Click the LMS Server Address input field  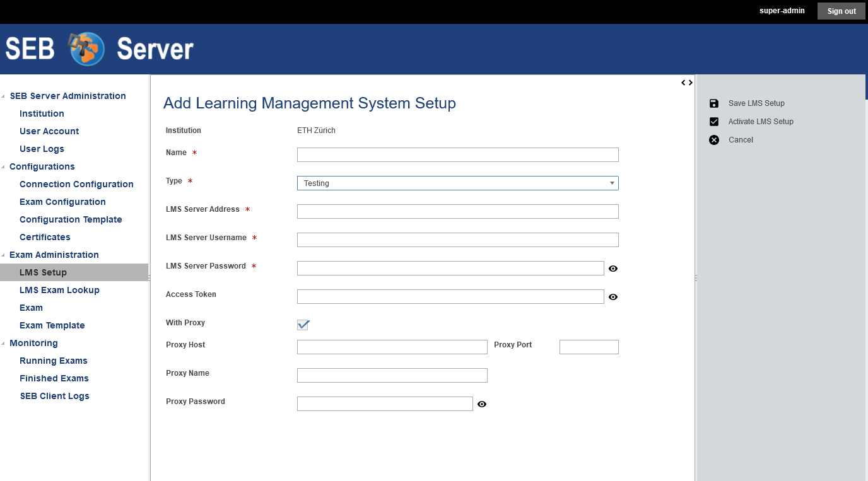tap(457, 211)
